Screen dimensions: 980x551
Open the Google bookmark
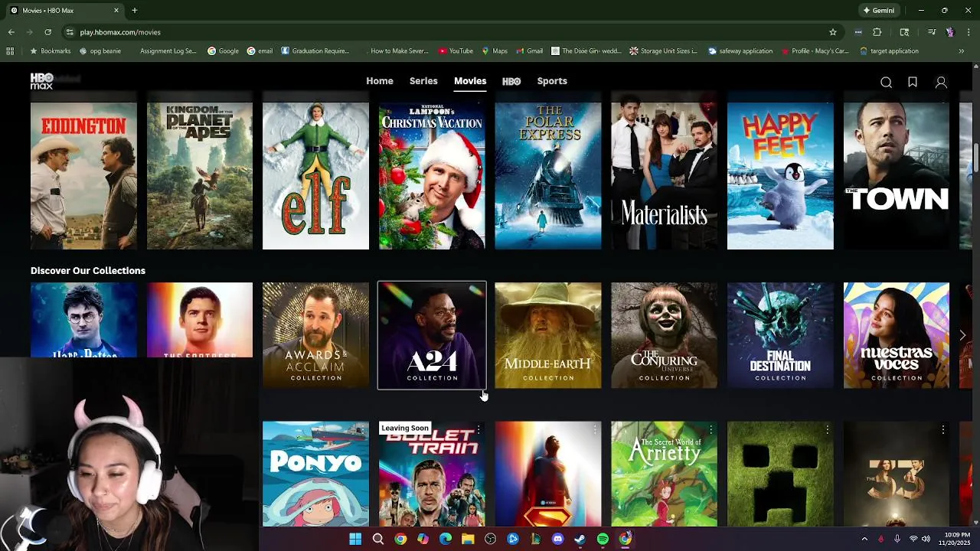[224, 51]
